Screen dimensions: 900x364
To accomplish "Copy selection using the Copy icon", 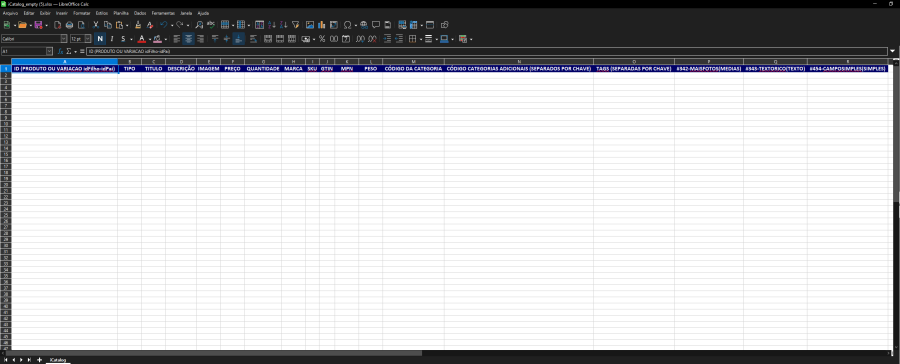I will pos(107,25).
